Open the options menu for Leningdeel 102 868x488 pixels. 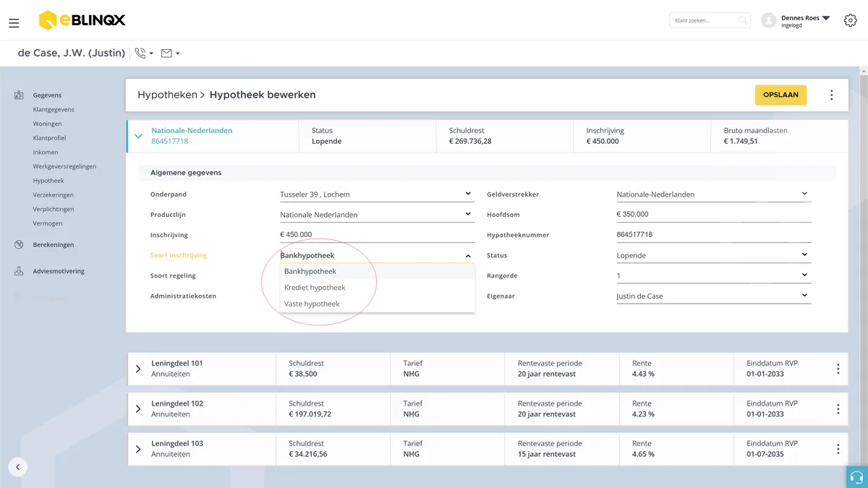coord(838,409)
